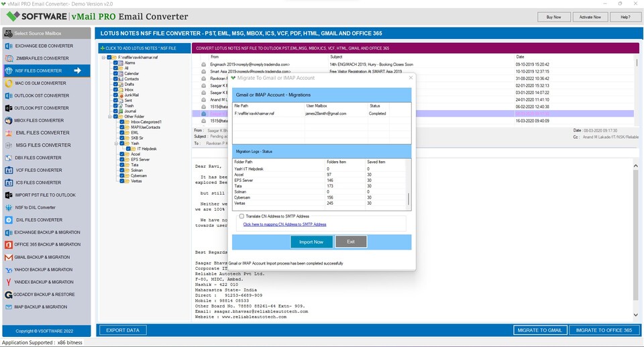
Task: Click the GoDaddy Backup & Restore icon
Action: [x=9, y=295]
